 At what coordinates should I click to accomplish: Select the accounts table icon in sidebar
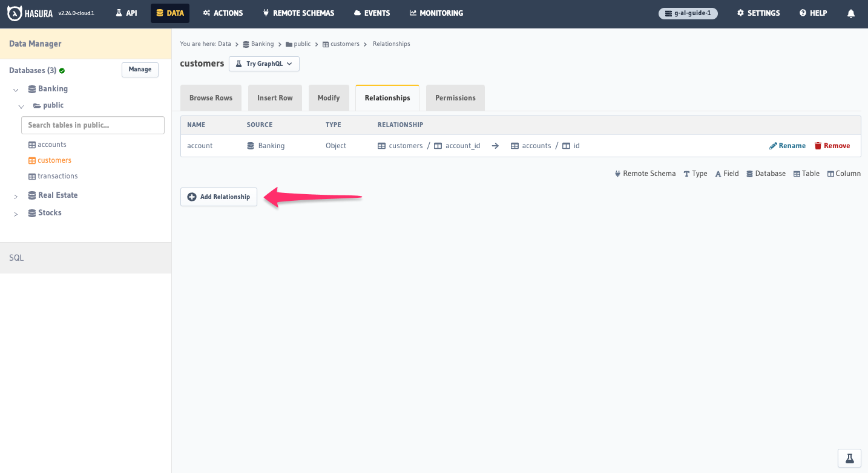30,144
